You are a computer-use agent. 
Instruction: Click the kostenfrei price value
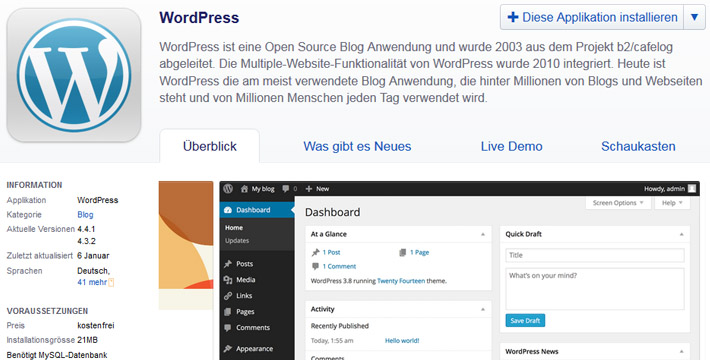click(96, 325)
